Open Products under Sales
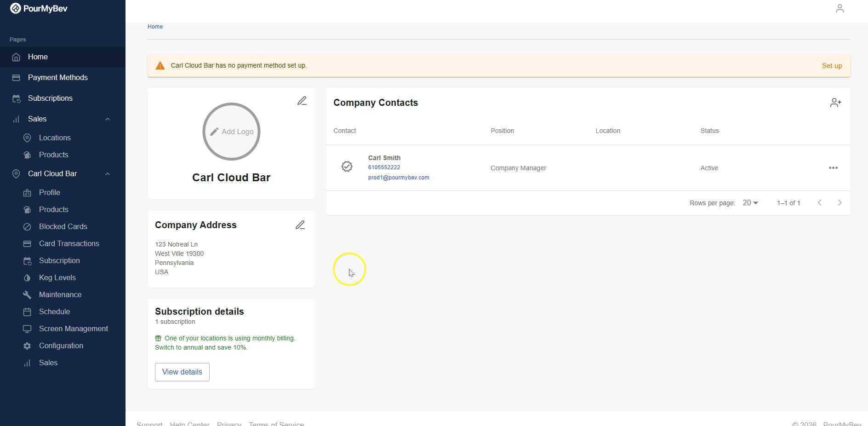The image size is (868, 426). 63,155
